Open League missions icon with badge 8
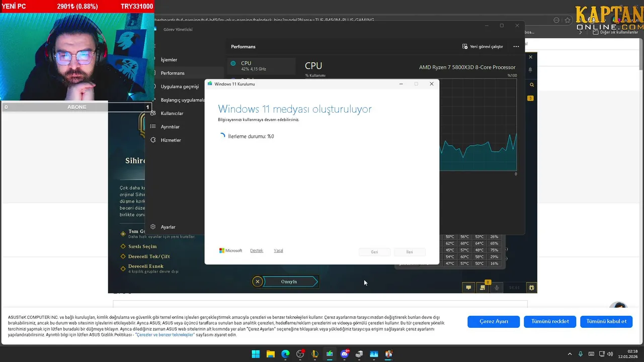 (x=483, y=287)
